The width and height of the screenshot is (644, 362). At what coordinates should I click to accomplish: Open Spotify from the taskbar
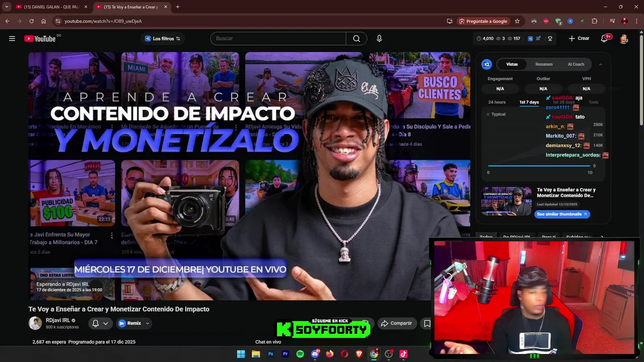coord(300,354)
